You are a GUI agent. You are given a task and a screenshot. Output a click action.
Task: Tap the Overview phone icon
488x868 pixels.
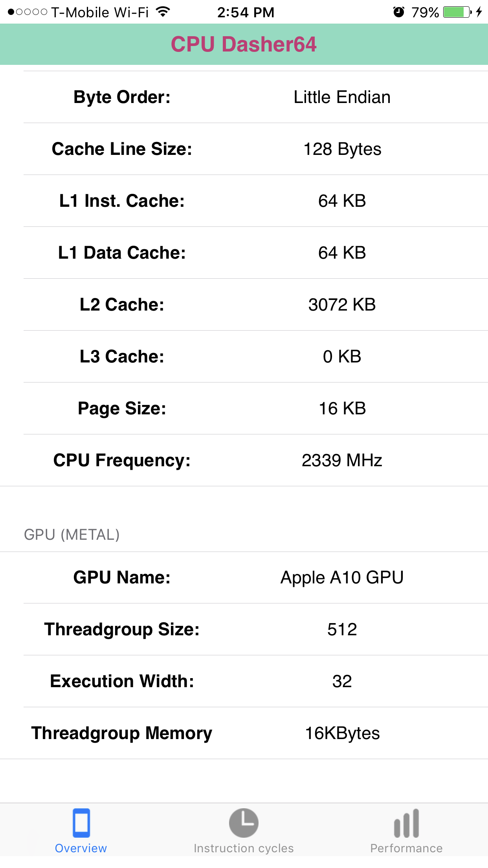(x=81, y=822)
